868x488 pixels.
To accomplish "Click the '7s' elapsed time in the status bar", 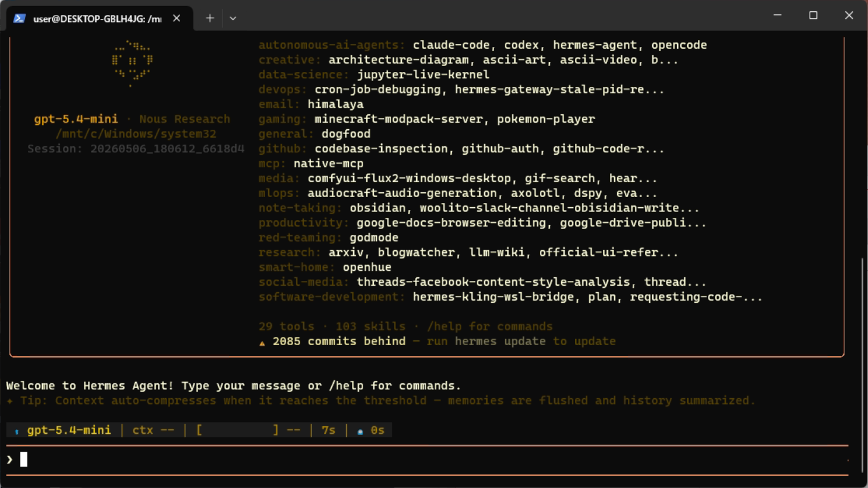I will [329, 430].
